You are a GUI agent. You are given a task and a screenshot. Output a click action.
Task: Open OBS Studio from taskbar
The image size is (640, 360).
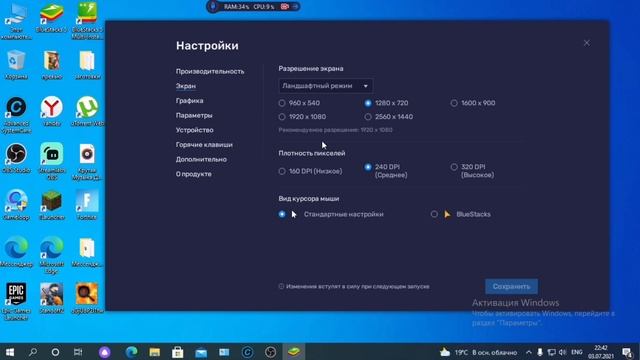(x=270, y=352)
